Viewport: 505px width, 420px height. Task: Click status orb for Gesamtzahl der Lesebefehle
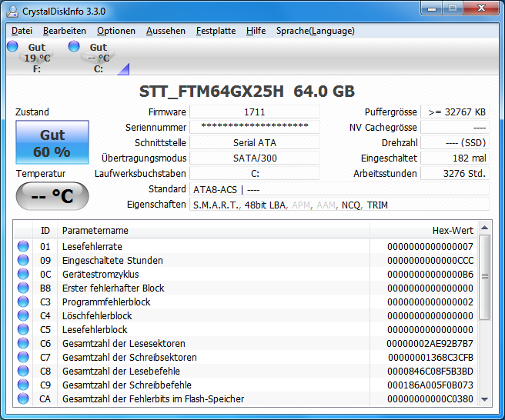pos(23,371)
